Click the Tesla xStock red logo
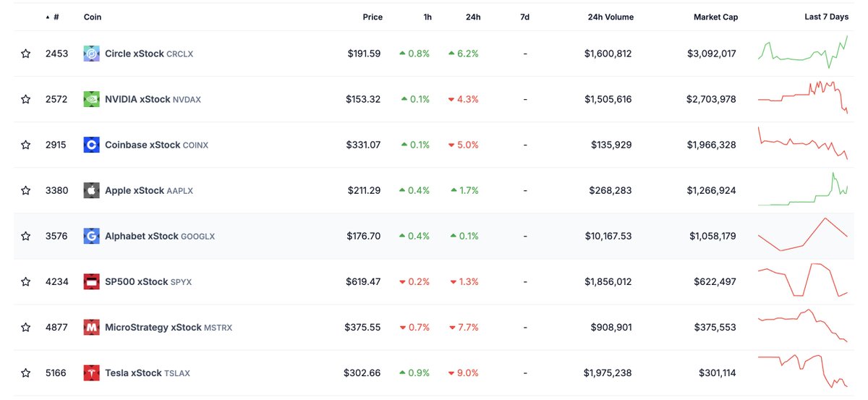Screen dimensions: 868x400 click(x=91, y=373)
